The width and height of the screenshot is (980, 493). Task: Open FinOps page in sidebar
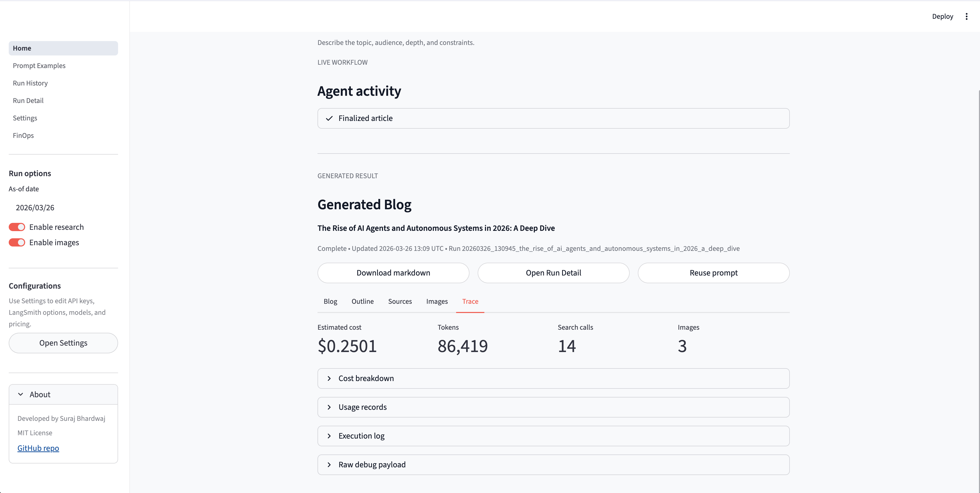click(23, 136)
